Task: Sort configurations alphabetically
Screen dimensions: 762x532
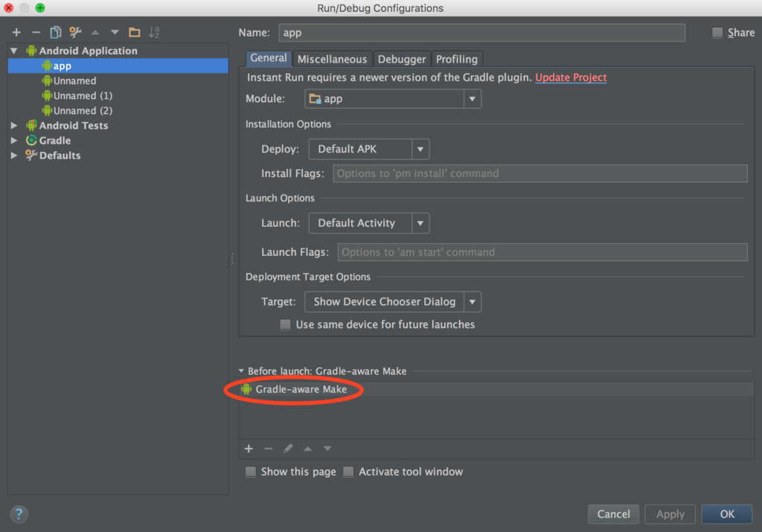Action: [x=155, y=32]
